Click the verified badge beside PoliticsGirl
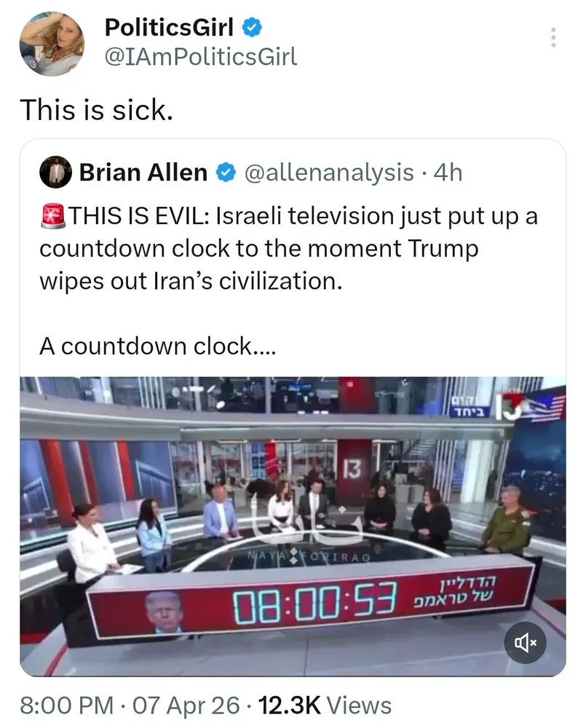 pos(252,28)
